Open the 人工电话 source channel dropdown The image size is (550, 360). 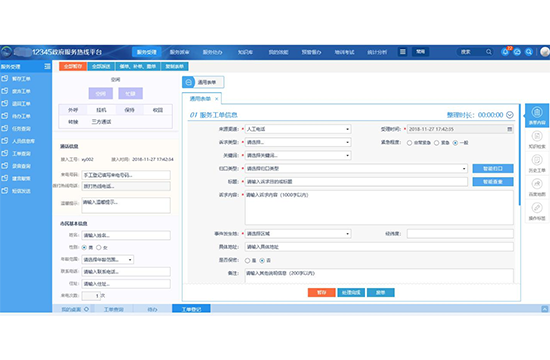click(x=298, y=129)
